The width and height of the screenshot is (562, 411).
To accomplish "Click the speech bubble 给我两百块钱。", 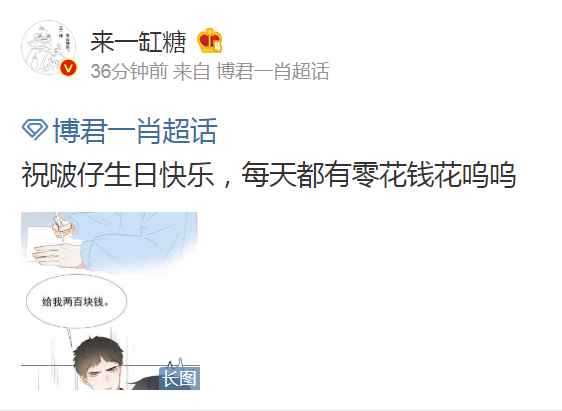I will 76,301.
